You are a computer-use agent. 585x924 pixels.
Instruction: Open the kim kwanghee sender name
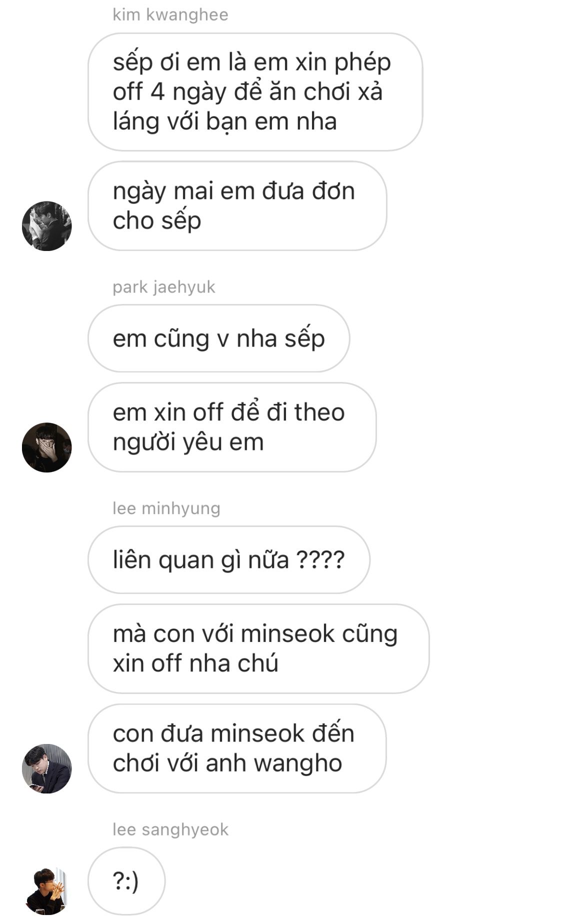(170, 15)
